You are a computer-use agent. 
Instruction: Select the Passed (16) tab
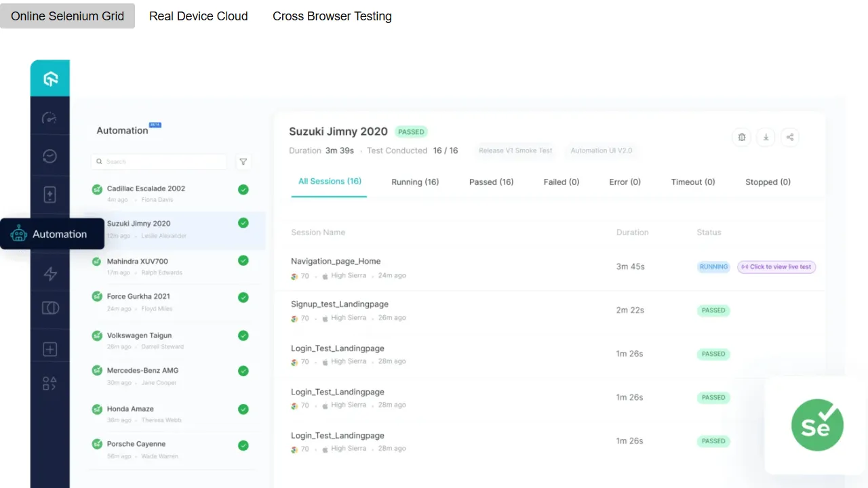point(492,182)
